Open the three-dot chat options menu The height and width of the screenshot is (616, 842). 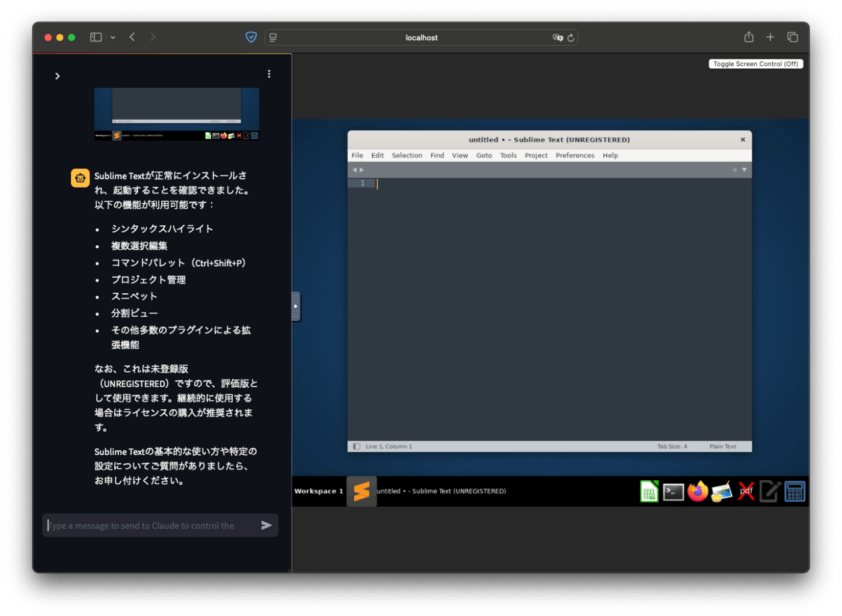pos(269,74)
